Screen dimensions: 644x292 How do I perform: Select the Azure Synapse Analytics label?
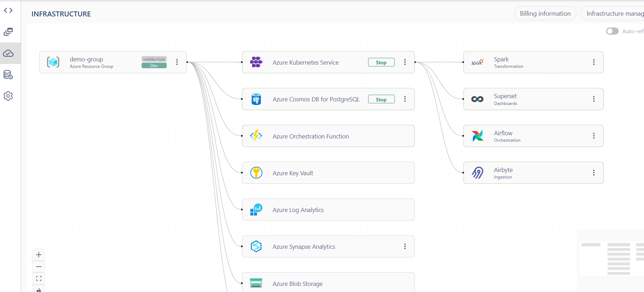point(304,247)
